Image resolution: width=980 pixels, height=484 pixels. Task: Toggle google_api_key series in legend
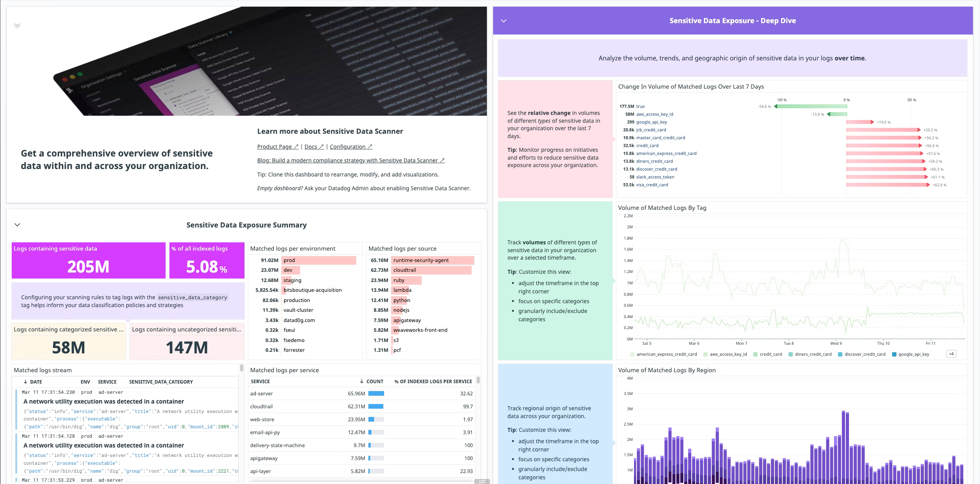pos(913,354)
